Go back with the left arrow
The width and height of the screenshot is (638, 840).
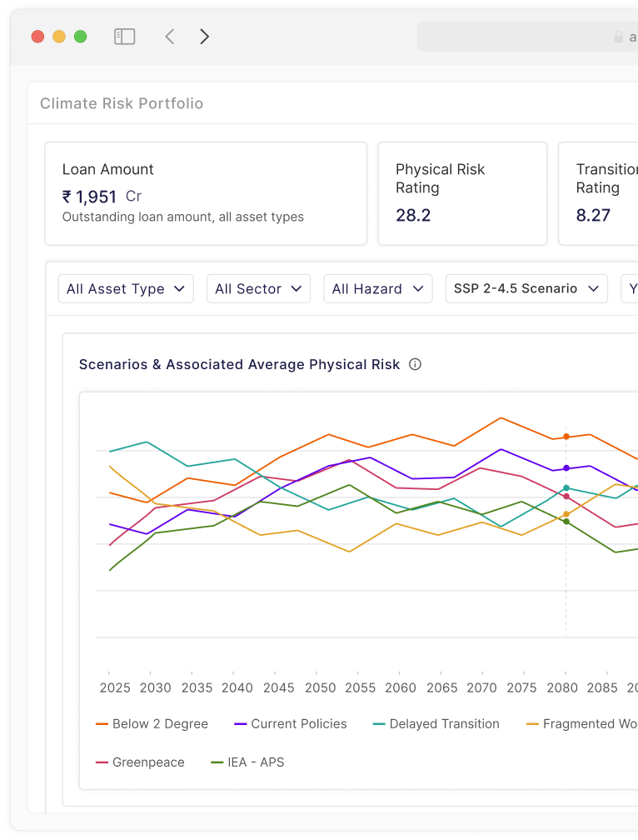tap(170, 37)
